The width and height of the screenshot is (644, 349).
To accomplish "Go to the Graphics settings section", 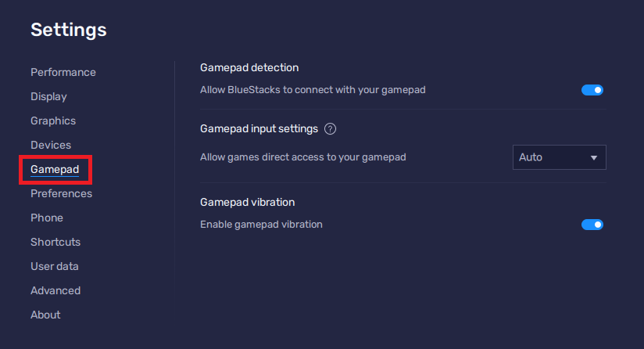I will click(53, 121).
